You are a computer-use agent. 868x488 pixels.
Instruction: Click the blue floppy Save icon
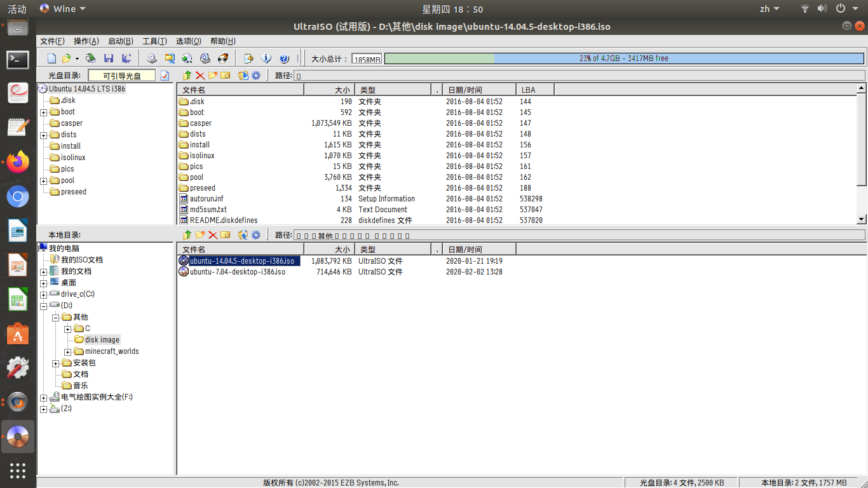pos(109,58)
